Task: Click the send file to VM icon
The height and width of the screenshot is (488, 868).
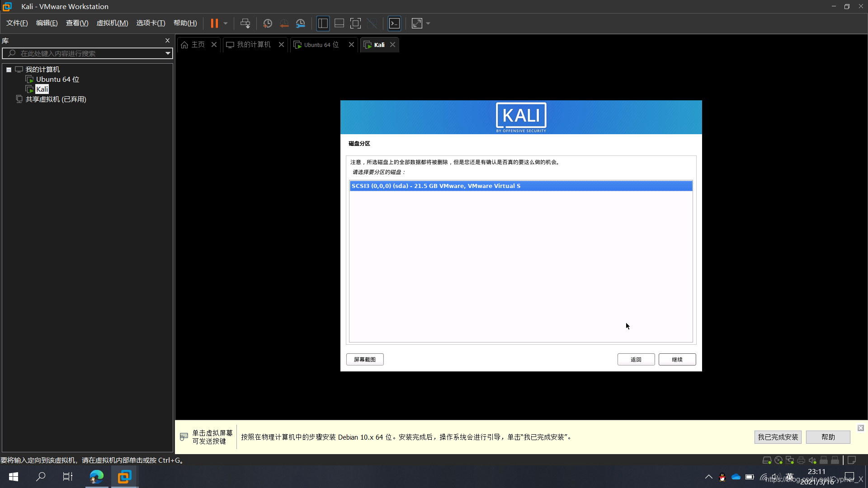Action: pos(245,23)
